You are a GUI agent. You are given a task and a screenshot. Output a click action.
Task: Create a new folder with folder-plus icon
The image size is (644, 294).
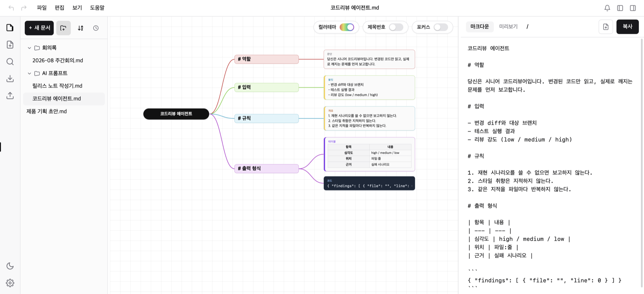63,28
